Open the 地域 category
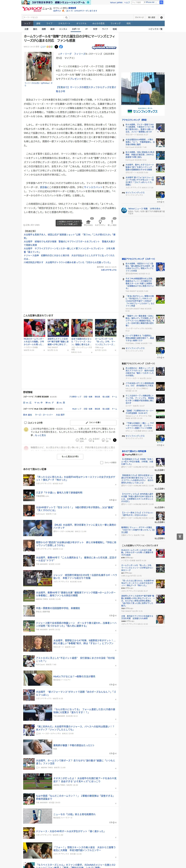 click(115, 29)
